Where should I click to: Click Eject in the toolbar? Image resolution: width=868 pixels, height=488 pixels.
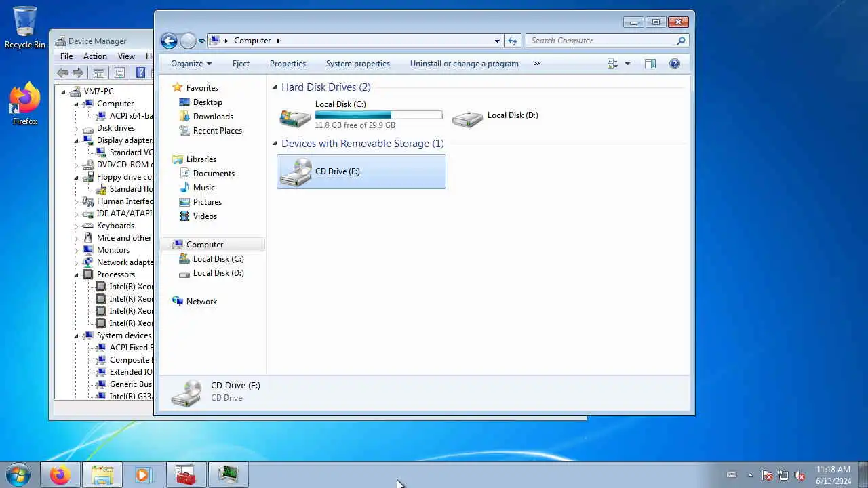point(241,64)
